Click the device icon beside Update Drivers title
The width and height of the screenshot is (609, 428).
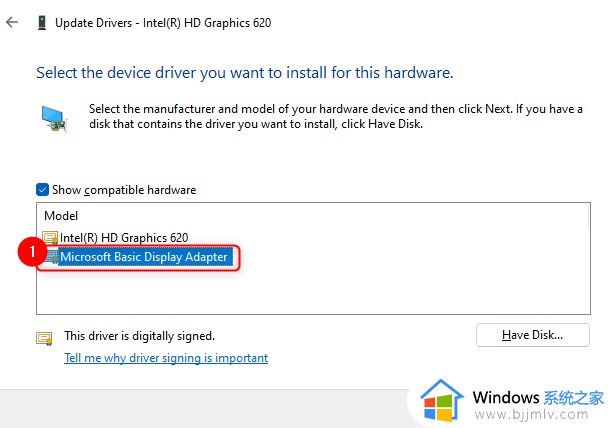[x=42, y=23]
